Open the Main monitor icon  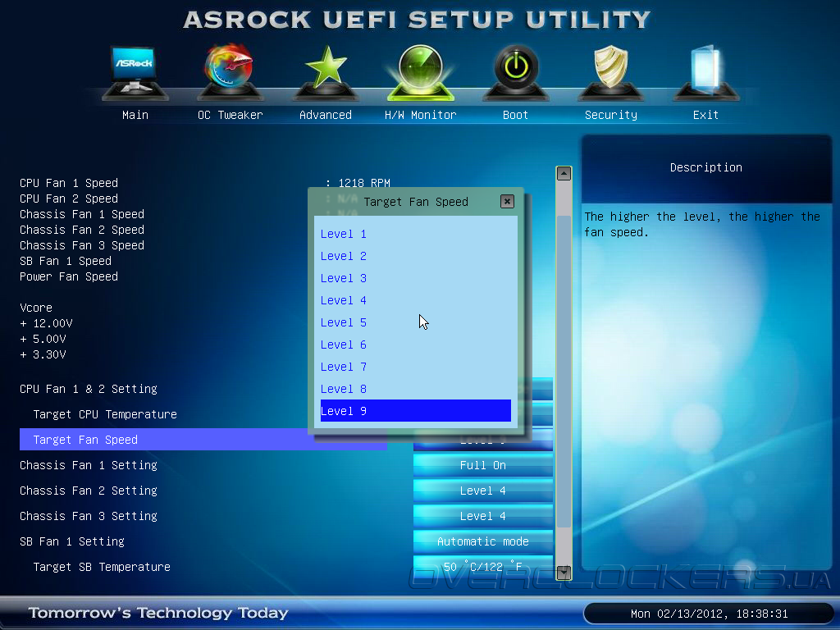click(135, 72)
